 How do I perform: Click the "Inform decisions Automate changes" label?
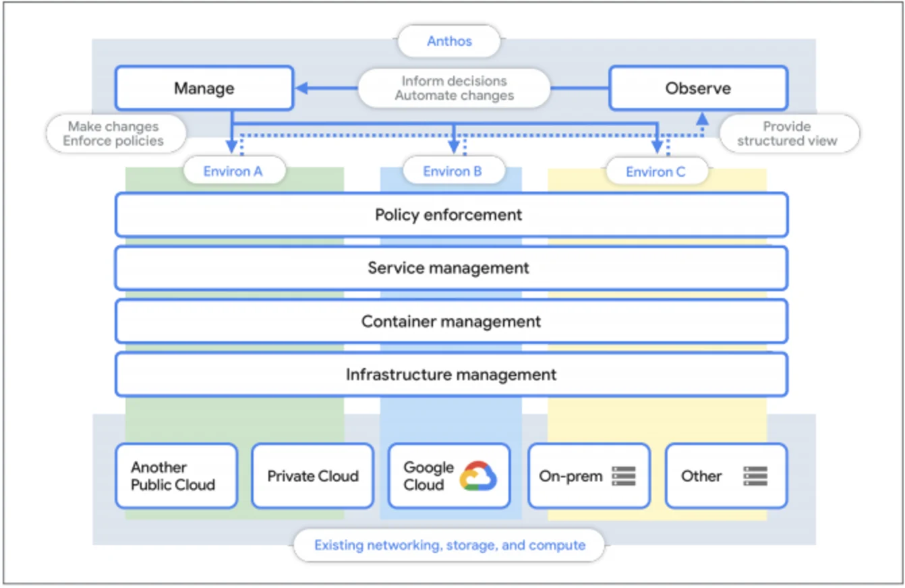pos(454,88)
